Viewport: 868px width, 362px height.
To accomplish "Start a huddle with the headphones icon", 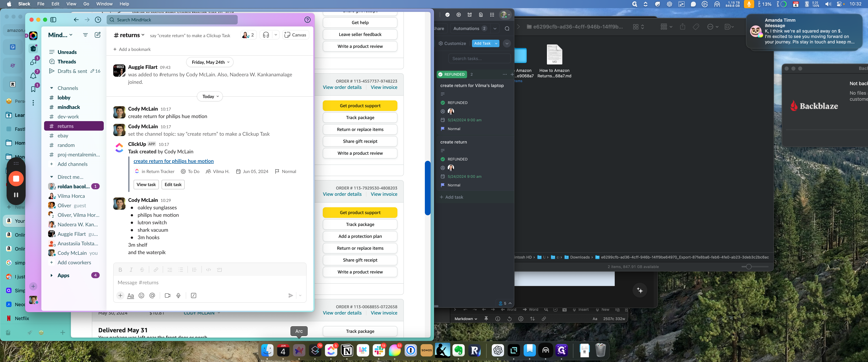I will click(x=266, y=35).
